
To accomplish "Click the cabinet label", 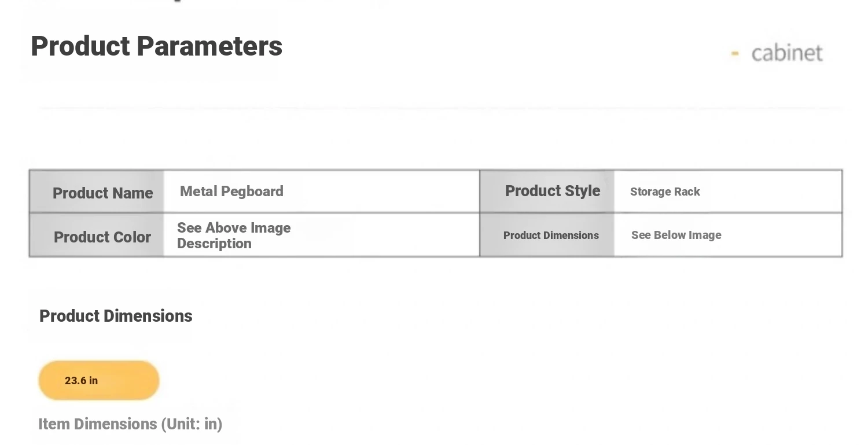I will (x=786, y=53).
